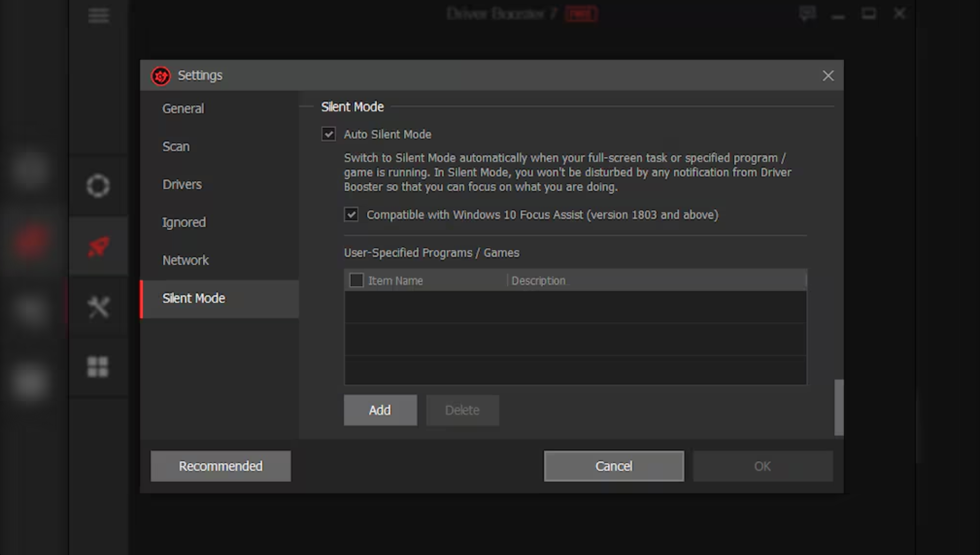Go to the Drivers settings tab
This screenshot has height=555, width=980.
point(182,184)
